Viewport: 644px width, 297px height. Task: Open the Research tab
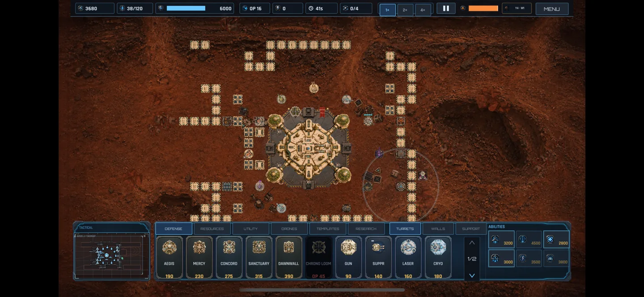pyautogui.click(x=366, y=228)
